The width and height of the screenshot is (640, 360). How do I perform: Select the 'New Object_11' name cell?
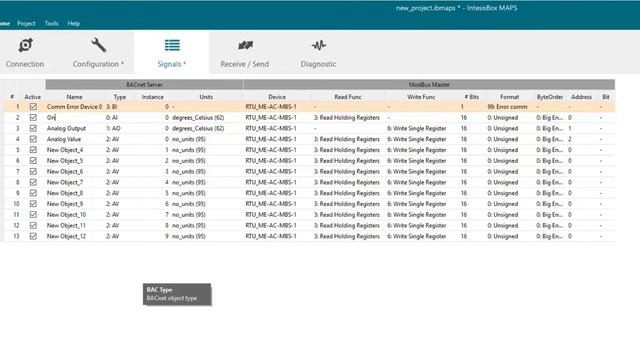coord(66,226)
